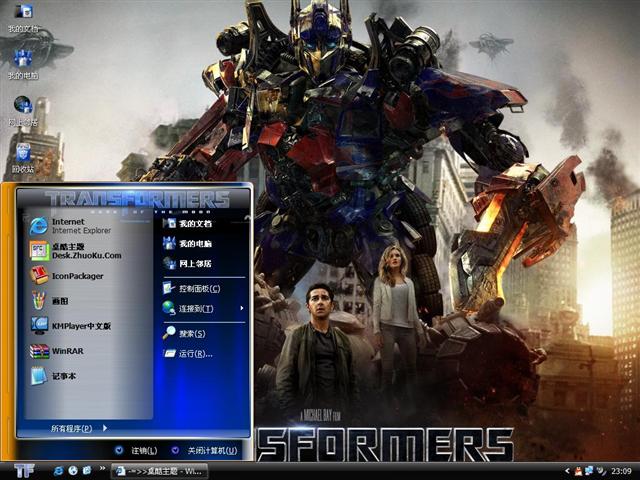Click 我的文档 in start menu right column

click(187, 223)
